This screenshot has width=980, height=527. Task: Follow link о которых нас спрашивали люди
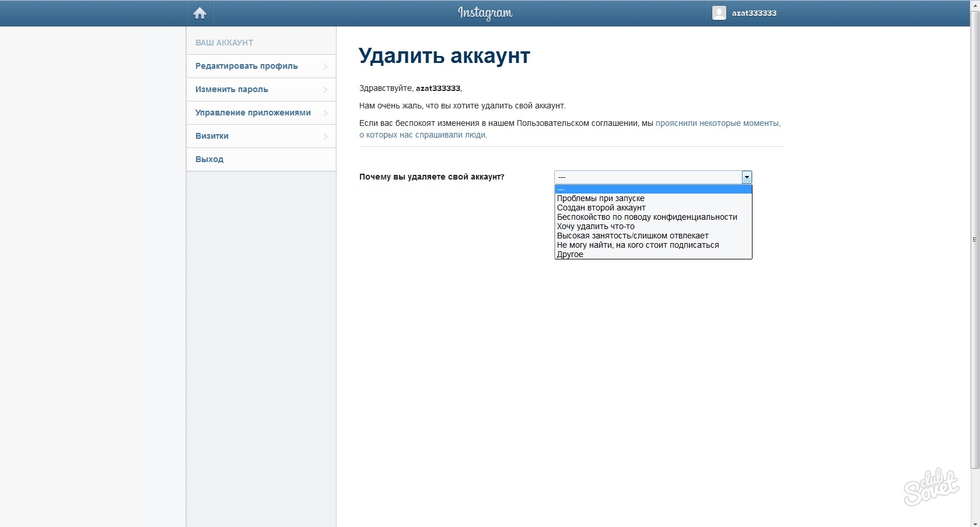[422, 135]
